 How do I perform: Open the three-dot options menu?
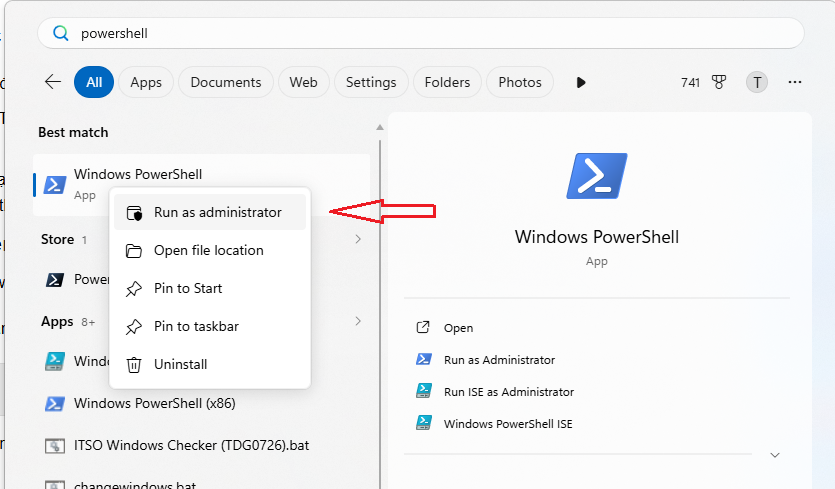tap(795, 82)
